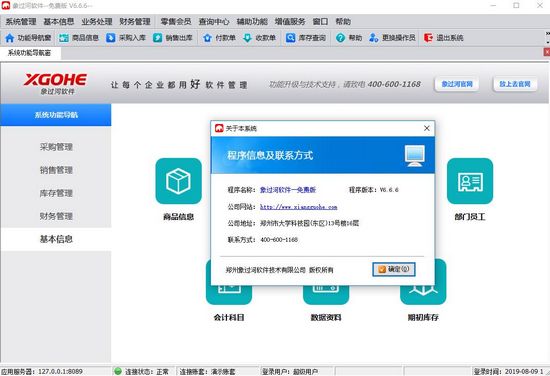Open the 零售会员 menu

176,22
